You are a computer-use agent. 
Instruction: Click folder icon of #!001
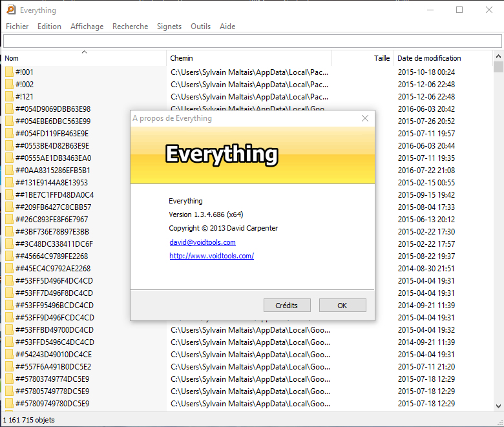[9, 72]
